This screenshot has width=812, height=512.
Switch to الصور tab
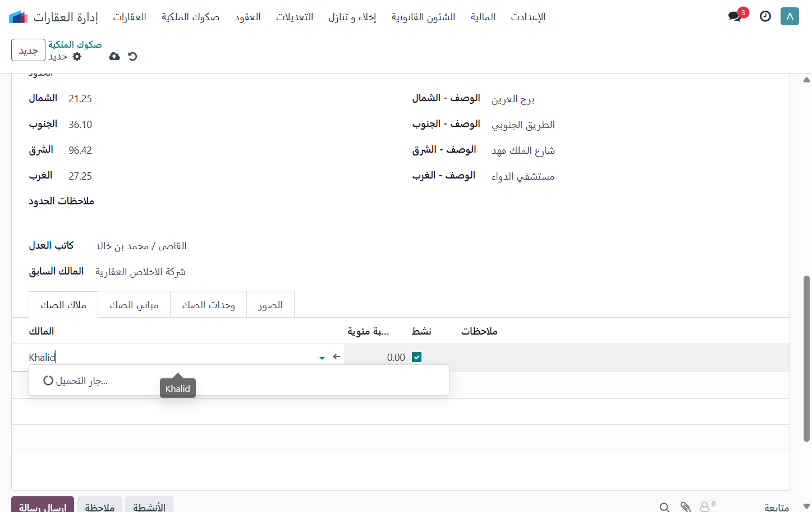click(x=270, y=304)
